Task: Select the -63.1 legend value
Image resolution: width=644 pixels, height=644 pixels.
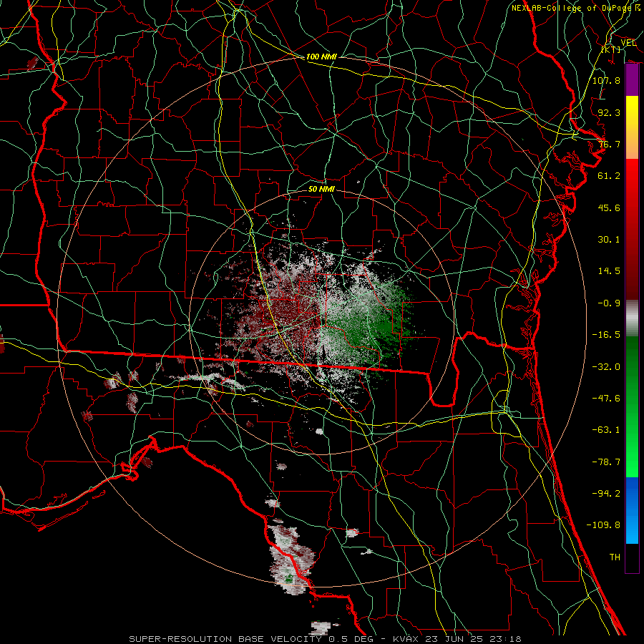Action: click(606, 430)
